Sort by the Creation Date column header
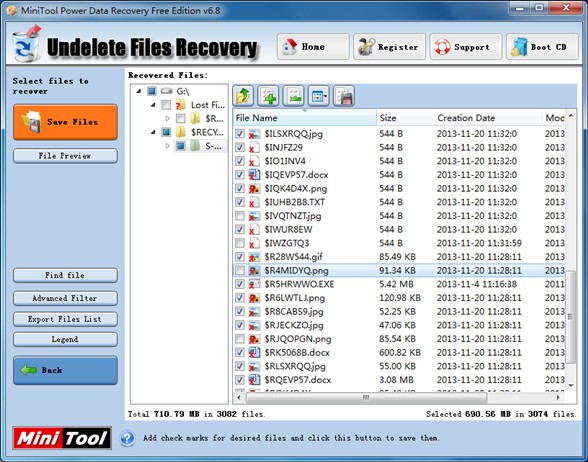Screen dimensions: 588x462 [x=488, y=118]
